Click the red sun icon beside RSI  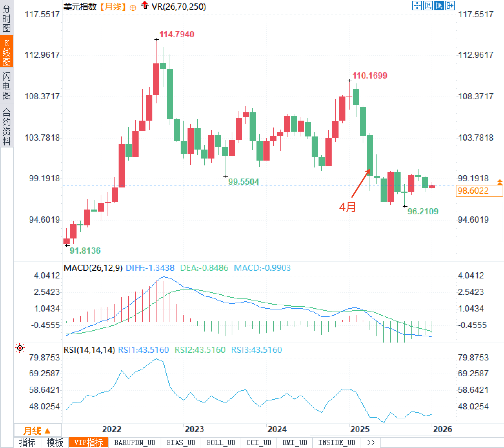coord(20,348)
